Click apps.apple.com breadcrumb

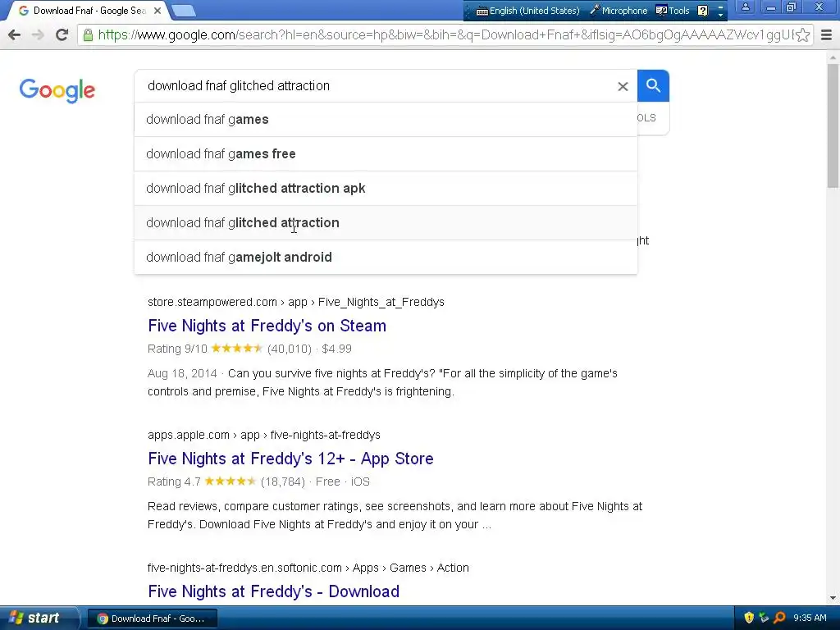click(x=189, y=435)
